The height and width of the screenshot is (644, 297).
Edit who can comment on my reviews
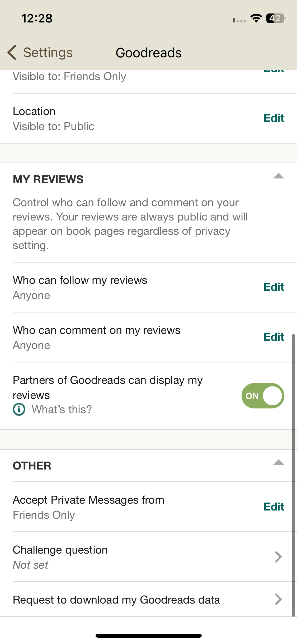(274, 337)
